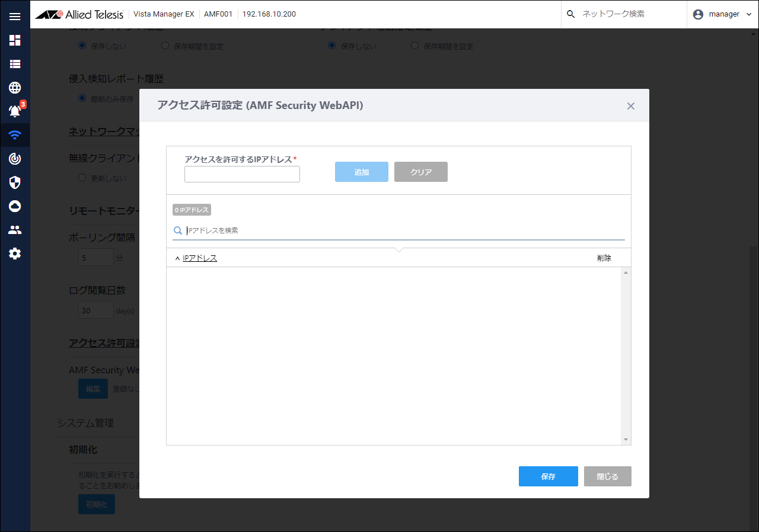Click the IPアドレスを検索 search field
759x532 pixels.
(x=403, y=230)
